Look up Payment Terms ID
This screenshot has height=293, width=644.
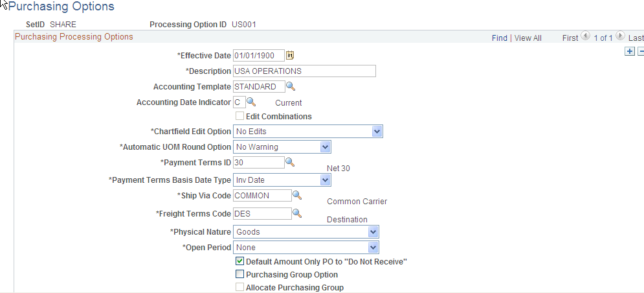click(289, 161)
